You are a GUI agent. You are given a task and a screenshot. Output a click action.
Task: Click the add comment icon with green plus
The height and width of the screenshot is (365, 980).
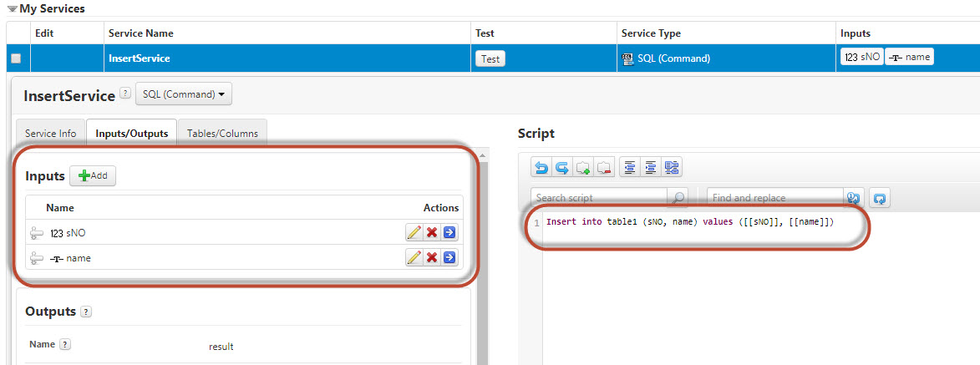click(x=583, y=168)
